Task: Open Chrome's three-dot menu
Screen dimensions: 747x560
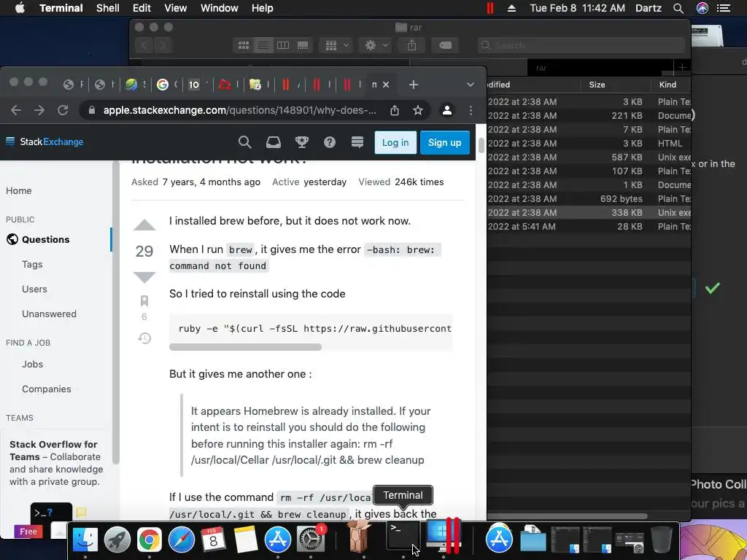Action: (471, 111)
